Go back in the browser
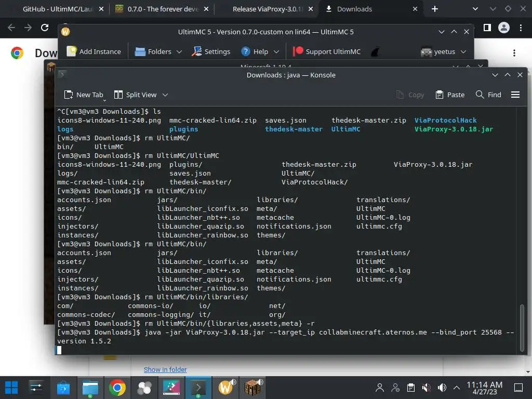The height and width of the screenshot is (399, 532). (11, 28)
